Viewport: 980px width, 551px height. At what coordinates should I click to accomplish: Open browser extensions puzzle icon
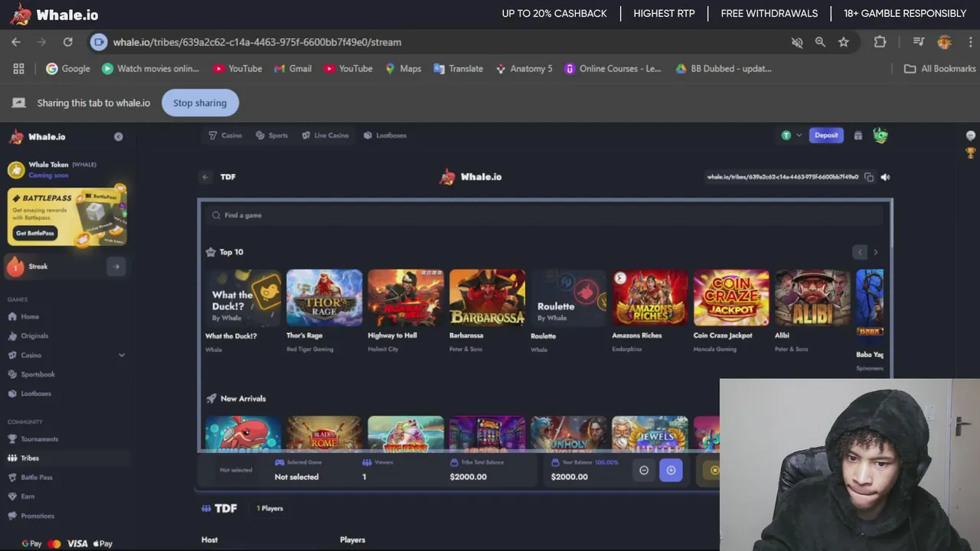point(880,42)
